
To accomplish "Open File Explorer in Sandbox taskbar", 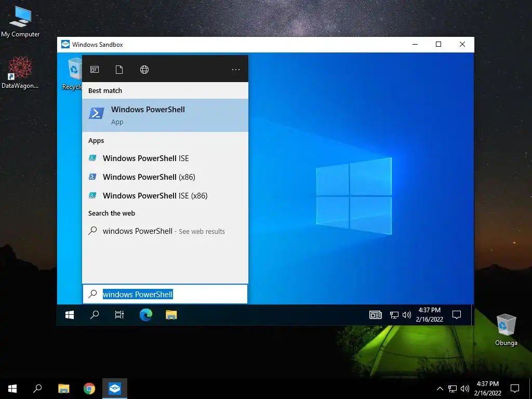I will point(171,315).
